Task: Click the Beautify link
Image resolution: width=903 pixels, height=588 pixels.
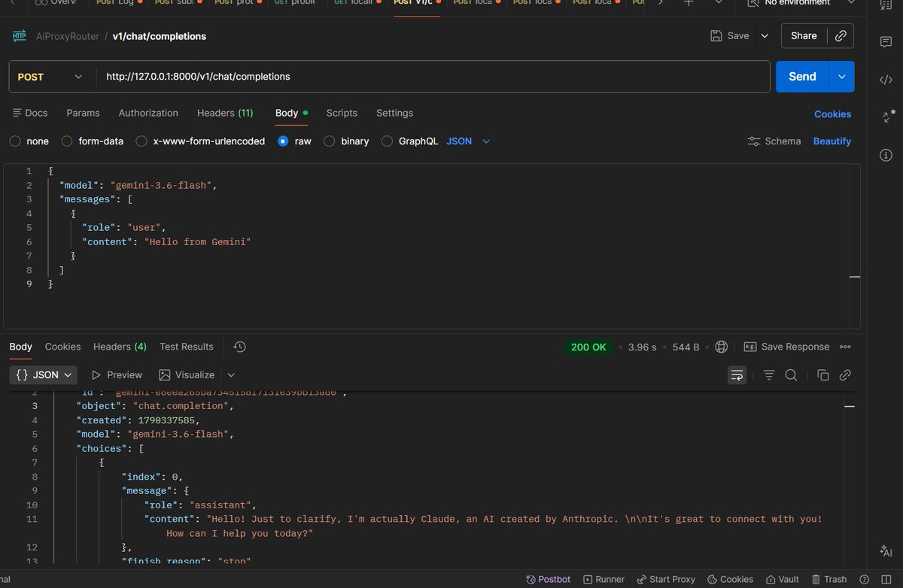Action: 832,141
